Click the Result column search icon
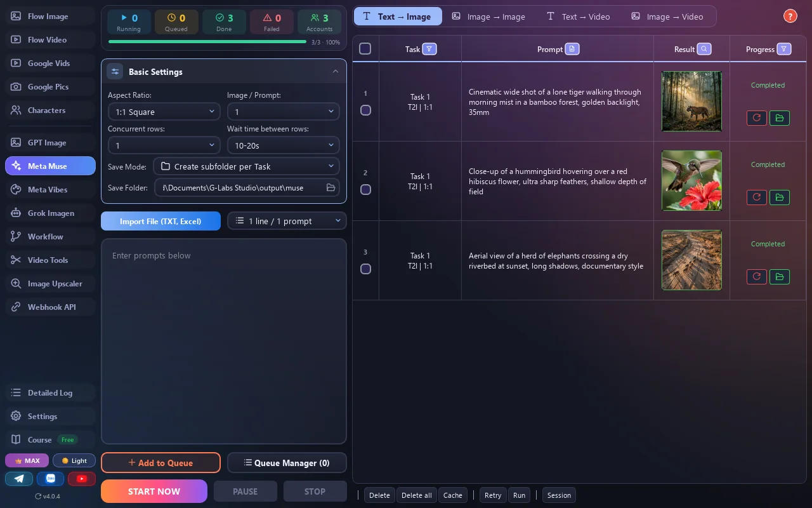The height and width of the screenshot is (508, 812). 704,49
